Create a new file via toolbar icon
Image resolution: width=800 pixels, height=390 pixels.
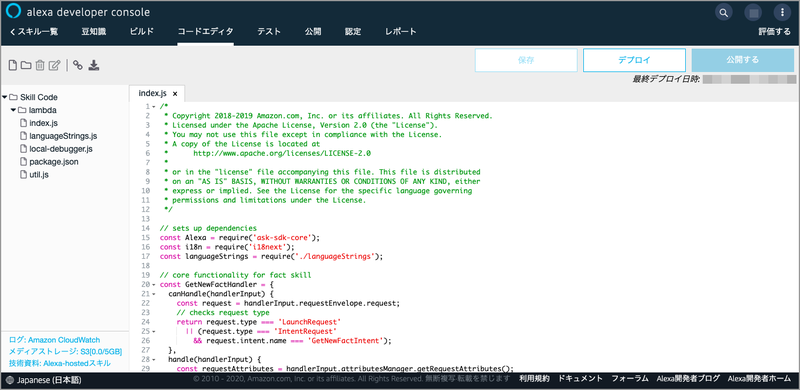click(x=13, y=65)
